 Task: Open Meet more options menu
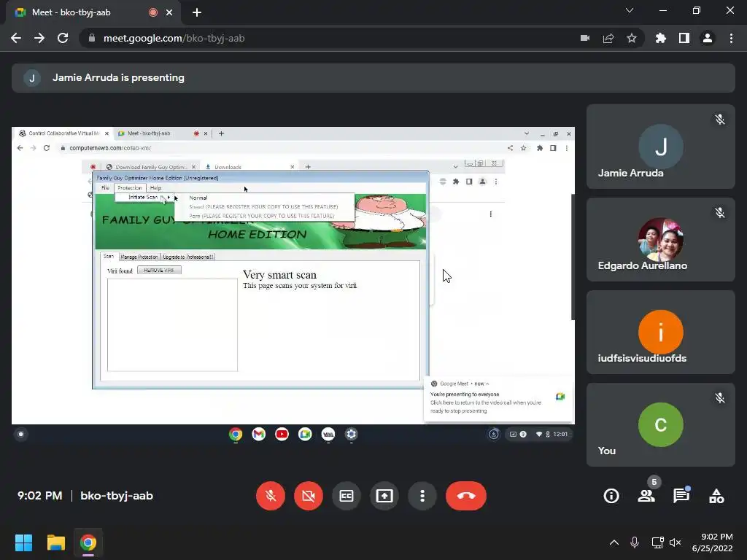422,496
